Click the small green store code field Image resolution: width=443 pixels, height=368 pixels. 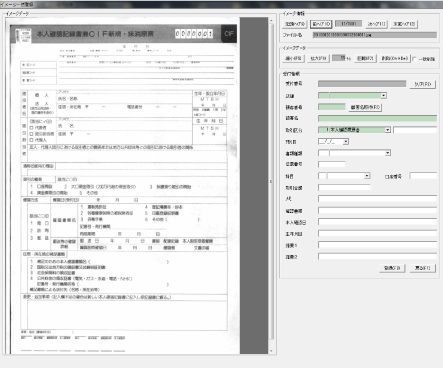tap(323, 96)
